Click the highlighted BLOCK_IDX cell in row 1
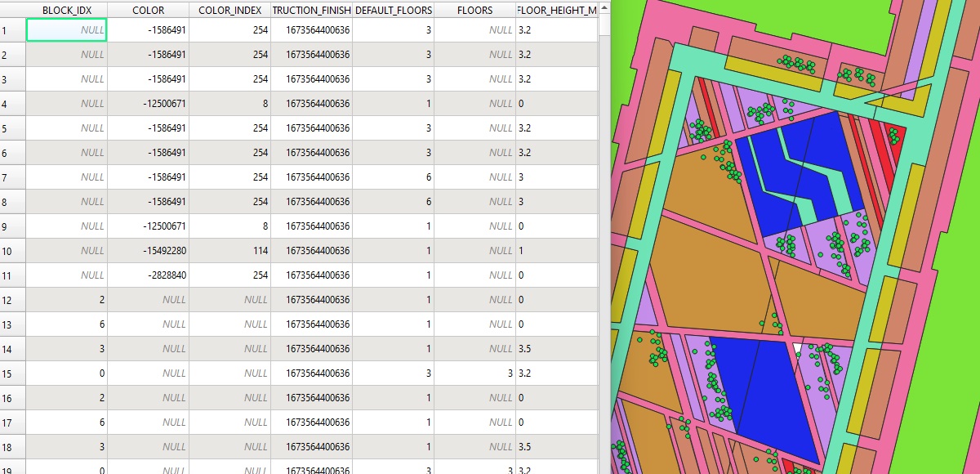Image resolution: width=980 pixels, height=474 pixels. coord(66,30)
